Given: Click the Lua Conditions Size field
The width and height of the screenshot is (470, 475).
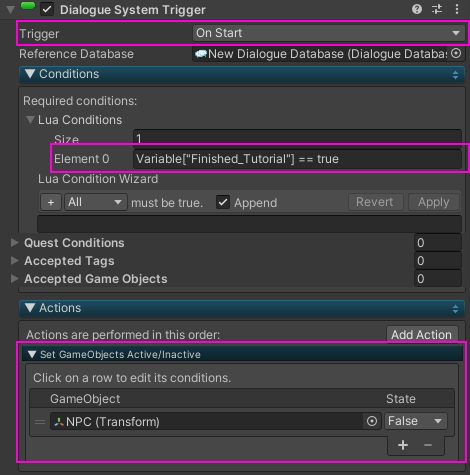Looking at the screenshot, I should (297, 138).
